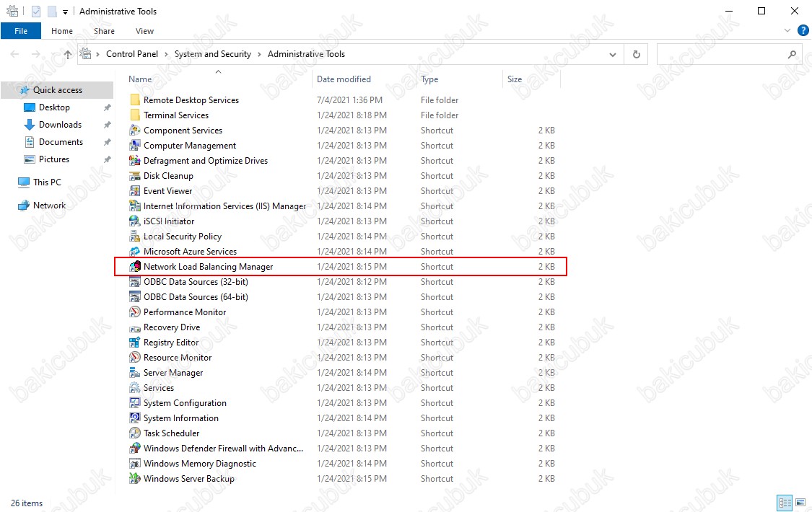This screenshot has height=512, width=812.
Task: Click the Windows Memory Diagnostic icon
Action: coord(135,464)
